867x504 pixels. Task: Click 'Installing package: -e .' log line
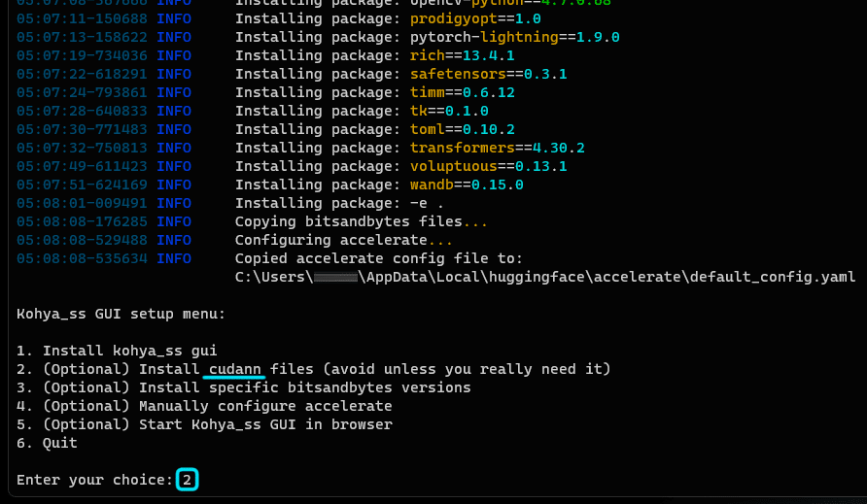(339, 203)
